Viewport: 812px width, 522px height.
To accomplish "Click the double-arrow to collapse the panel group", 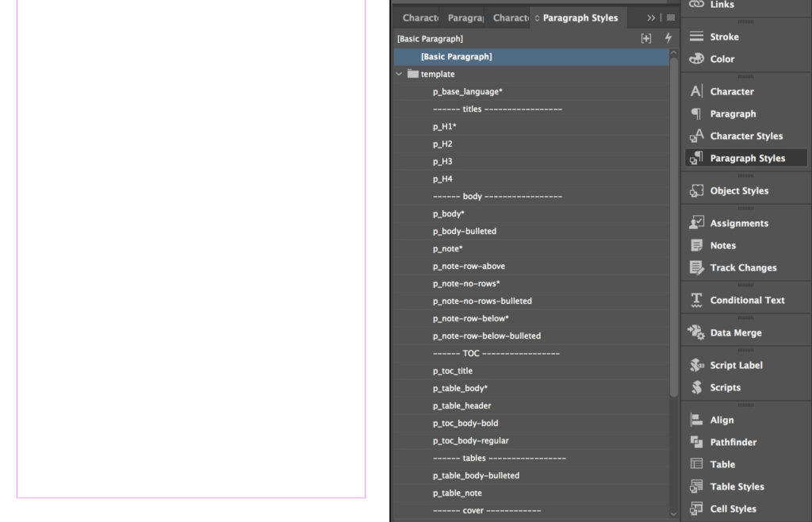I will coord(650,17).
